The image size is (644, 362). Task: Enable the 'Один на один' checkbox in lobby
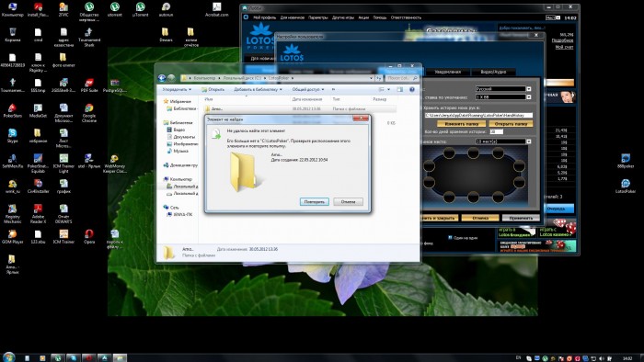pyautogui.click(x=450, y=237)
